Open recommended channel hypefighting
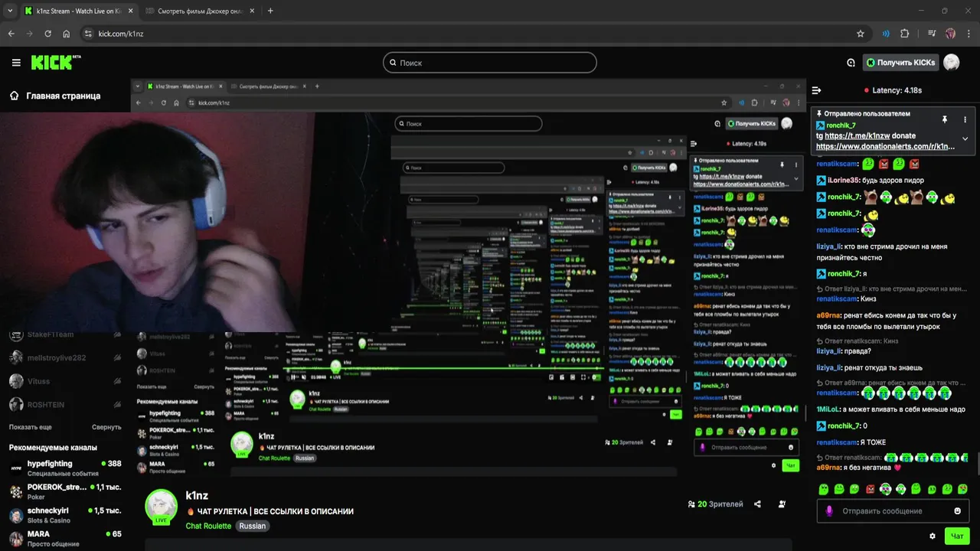980x551 pixels. [65, 468]
